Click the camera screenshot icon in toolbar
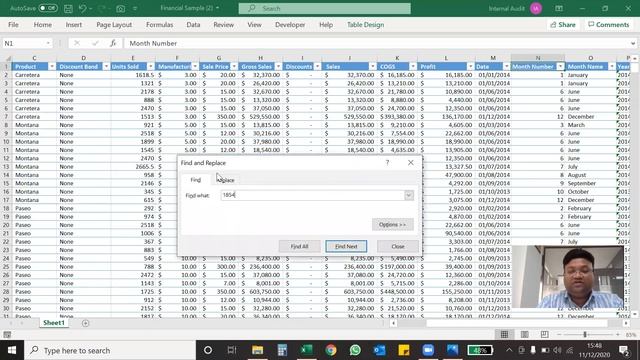The height and width of the screenshot is (360, 640). tap(120, 8)
